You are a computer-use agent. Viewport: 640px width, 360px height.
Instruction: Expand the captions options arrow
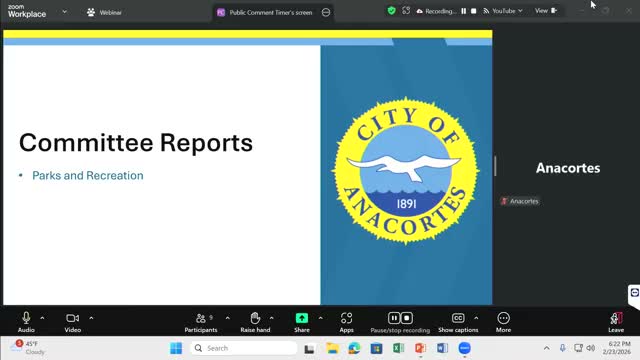coord(476,318)
